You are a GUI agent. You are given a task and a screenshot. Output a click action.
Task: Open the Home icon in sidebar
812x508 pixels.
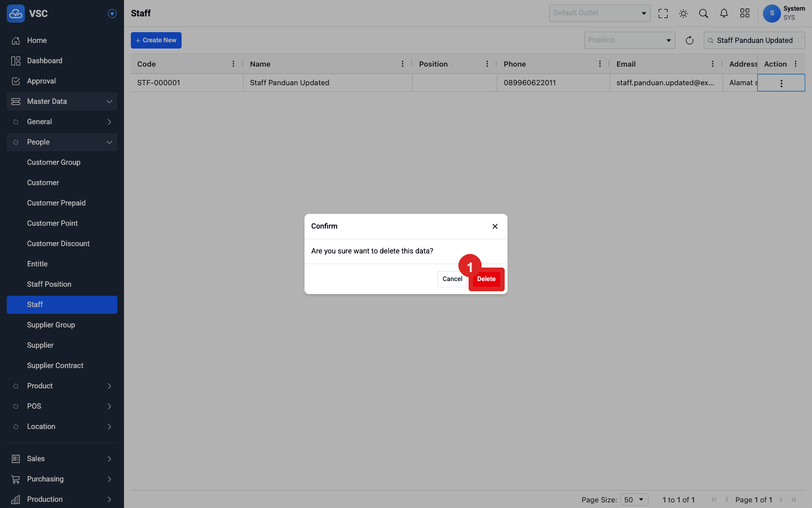16,41
